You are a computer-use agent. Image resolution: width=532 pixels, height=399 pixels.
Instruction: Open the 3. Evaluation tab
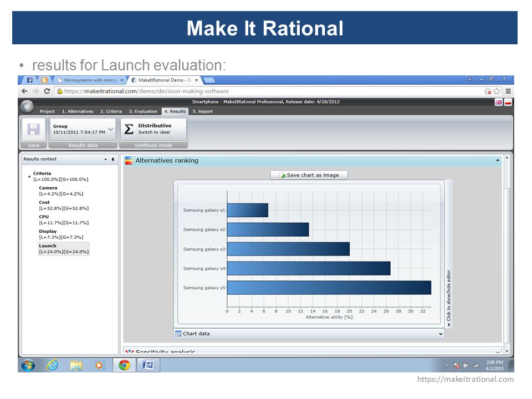(143, 111)
